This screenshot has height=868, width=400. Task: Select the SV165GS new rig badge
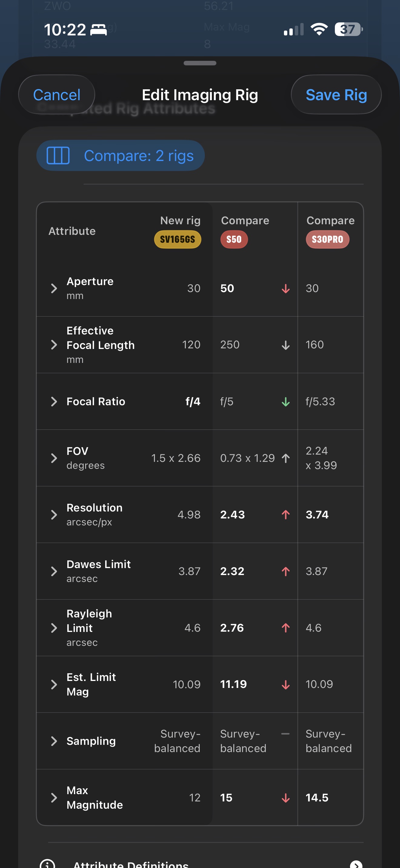point(178,240)
